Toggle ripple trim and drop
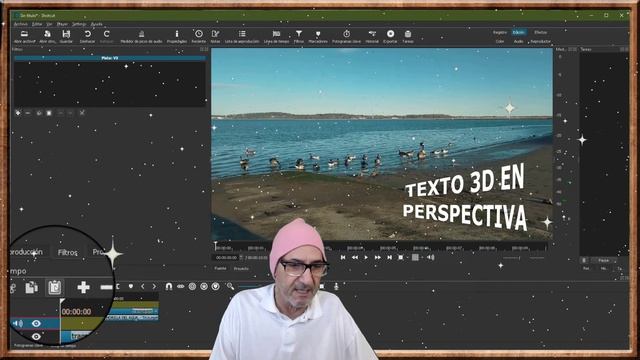 coord(192,287)
